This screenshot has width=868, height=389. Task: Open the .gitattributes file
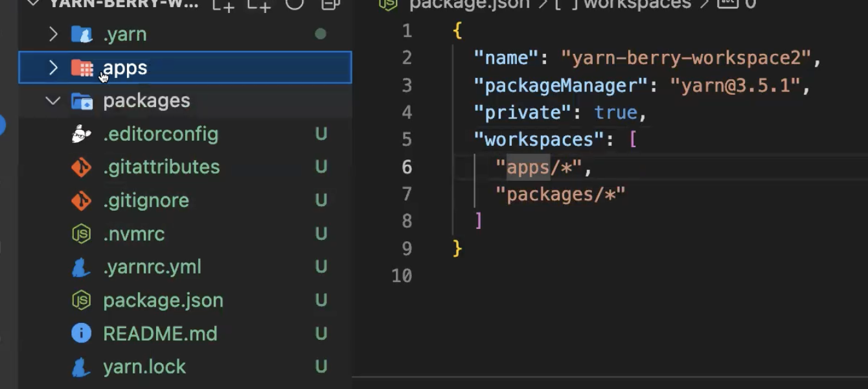(x=161, y=167)
